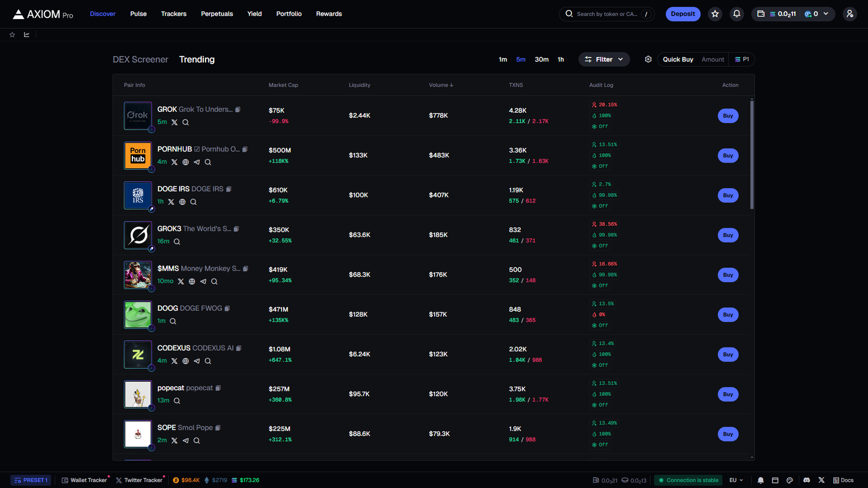This screenshot has width=868, height=488.
Task: Copy PORNHUB token contract address
Action: click(x=245, y=149)
